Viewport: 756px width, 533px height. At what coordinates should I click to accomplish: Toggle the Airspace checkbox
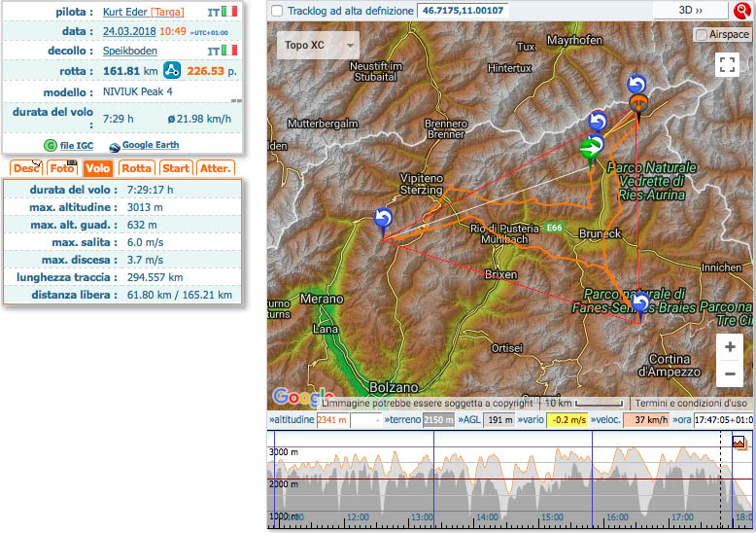pos(702,34)
